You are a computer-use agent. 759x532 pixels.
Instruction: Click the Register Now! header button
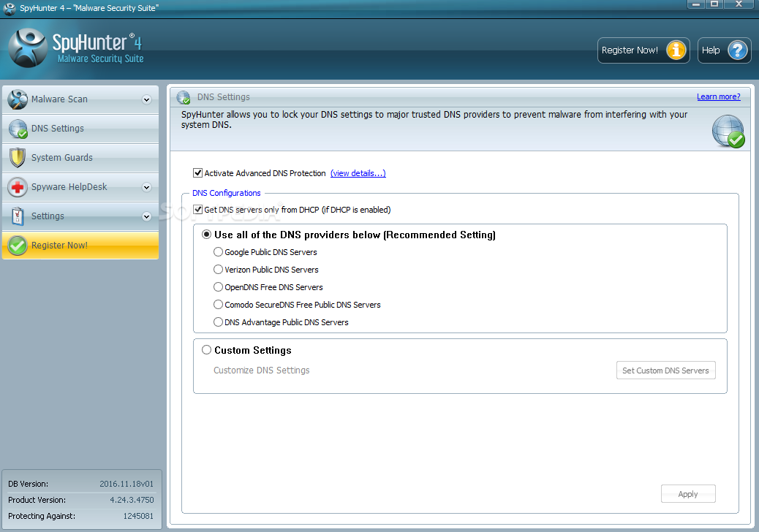pos(643,50)
